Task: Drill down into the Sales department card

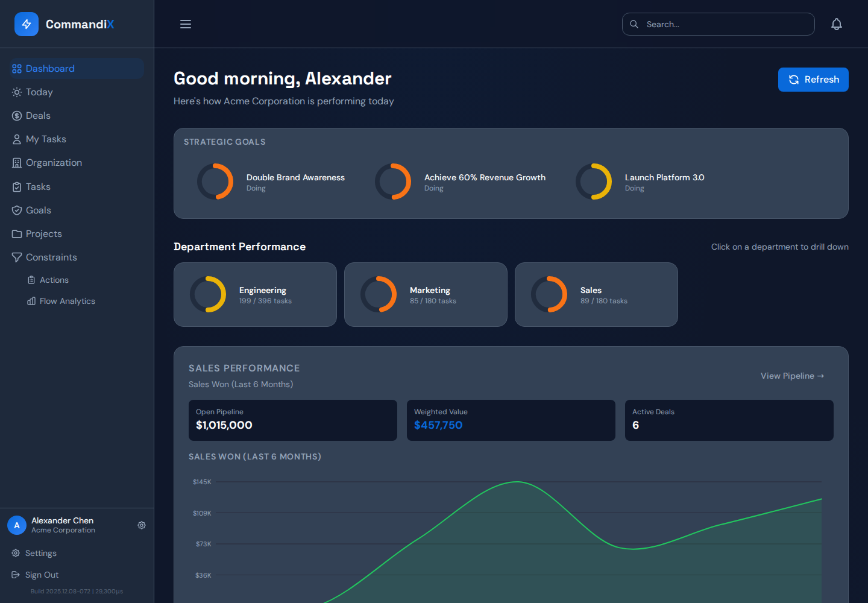Action: (x=596, y=294)
